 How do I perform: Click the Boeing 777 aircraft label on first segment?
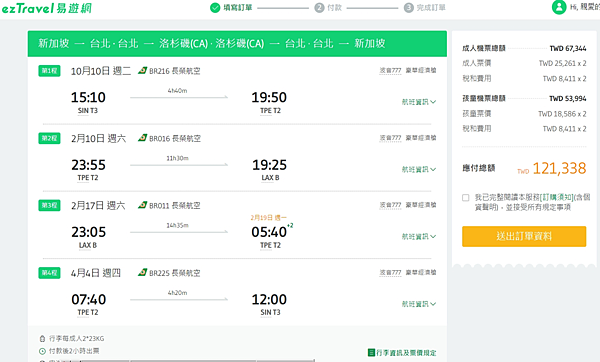(x=390, y=70)
